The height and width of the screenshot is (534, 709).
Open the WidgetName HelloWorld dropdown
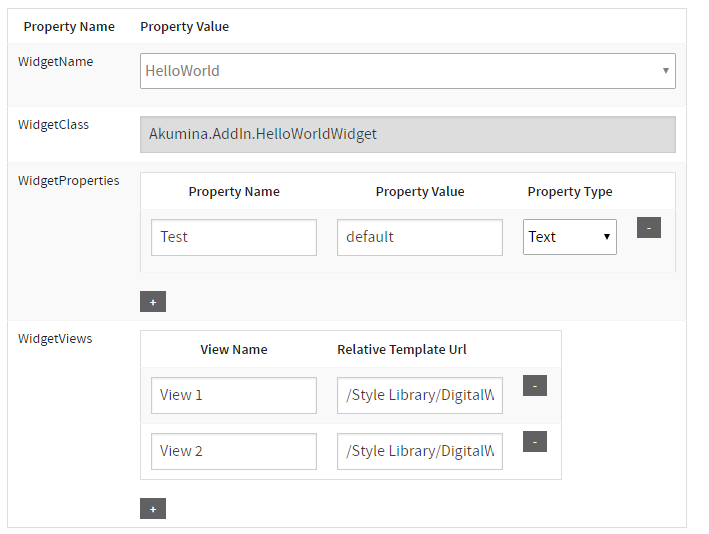pos(407,71)
